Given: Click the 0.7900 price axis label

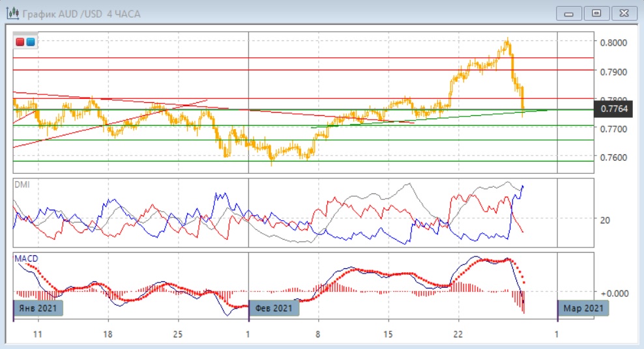Looking at the screenshot, I should [613, 72].
